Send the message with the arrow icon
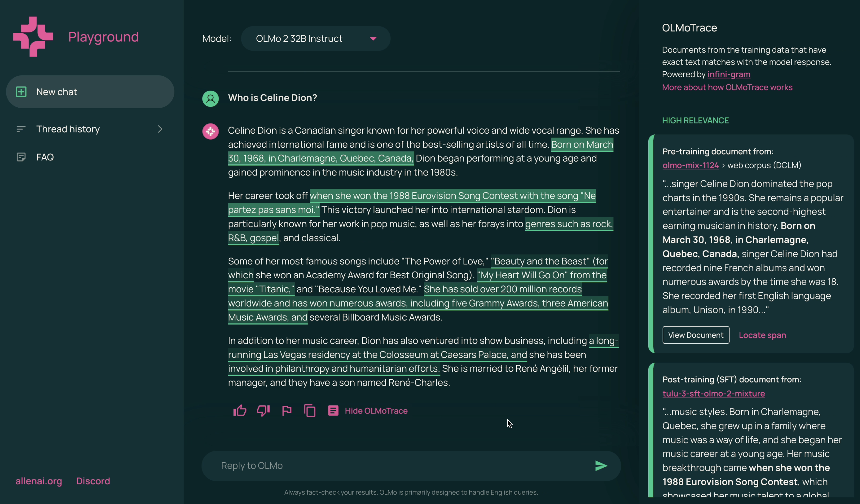The image size is (860, 504). tap(601, 466)
